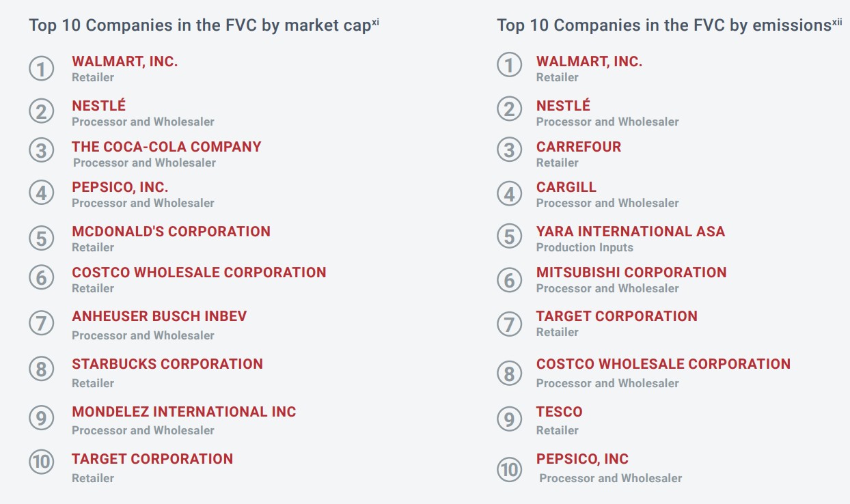Open the xii footnote after emissions heading
The height and width of the screenshot is (504, 850).
[x=837, y=22]
